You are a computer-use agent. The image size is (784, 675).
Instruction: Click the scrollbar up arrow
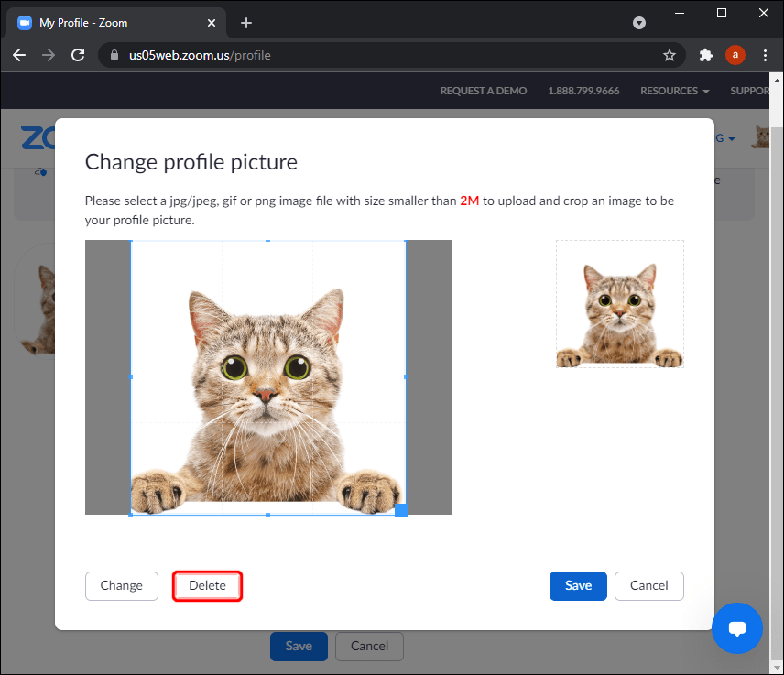pyautogui.click(x=776, y=82)
